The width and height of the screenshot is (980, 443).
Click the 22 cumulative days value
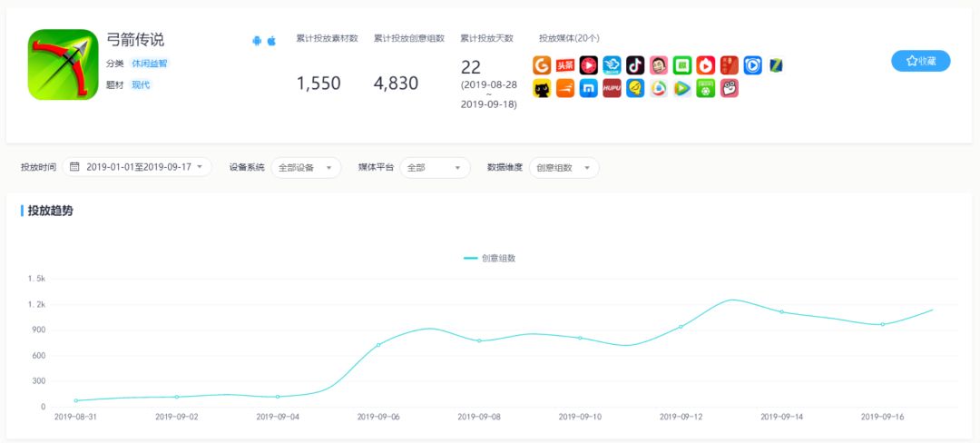(471, 67)
